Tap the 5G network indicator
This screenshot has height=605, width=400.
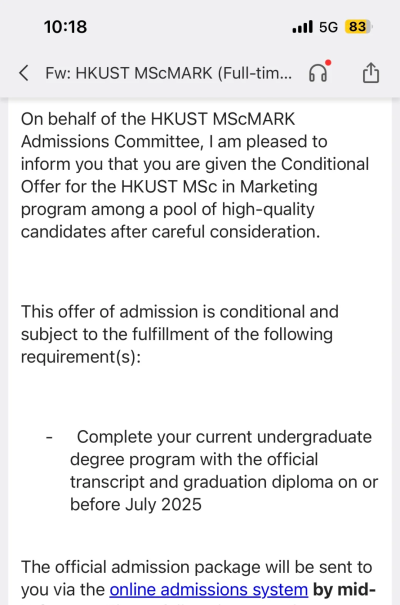coord(328,27)
